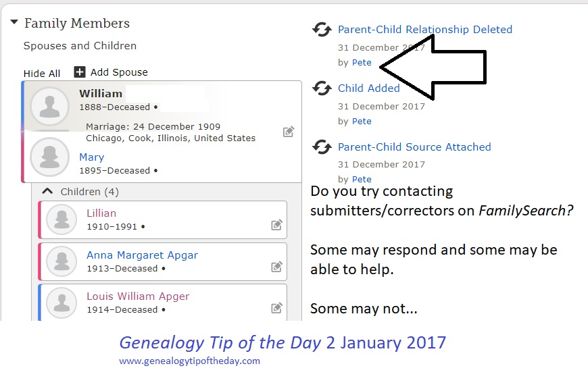Click the edit icon for Louis William Apger

point(276,308)
